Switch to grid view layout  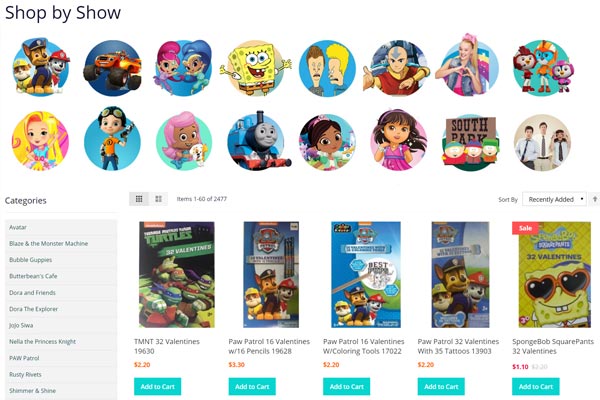click(x=139, y=199)
